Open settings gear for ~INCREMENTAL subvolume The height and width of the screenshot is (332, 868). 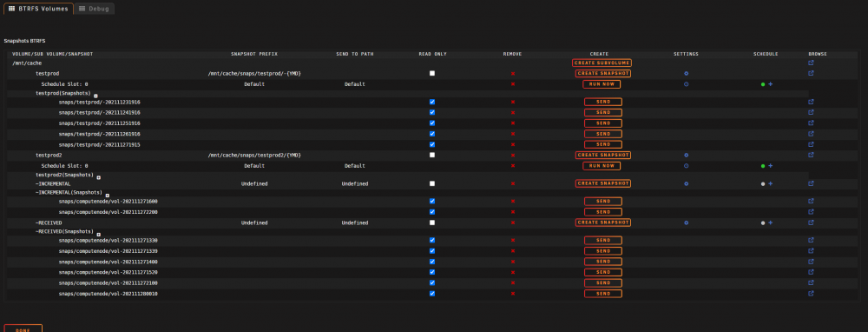[686, 183]
